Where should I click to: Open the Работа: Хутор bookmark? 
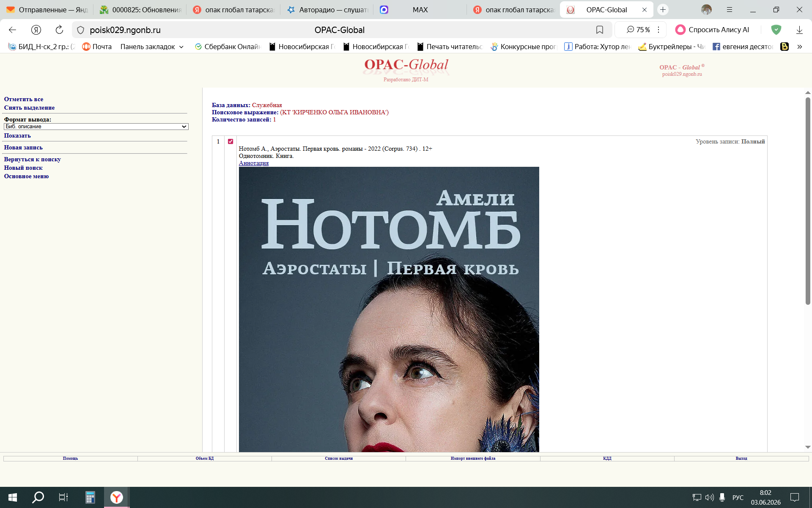point(598,47)
